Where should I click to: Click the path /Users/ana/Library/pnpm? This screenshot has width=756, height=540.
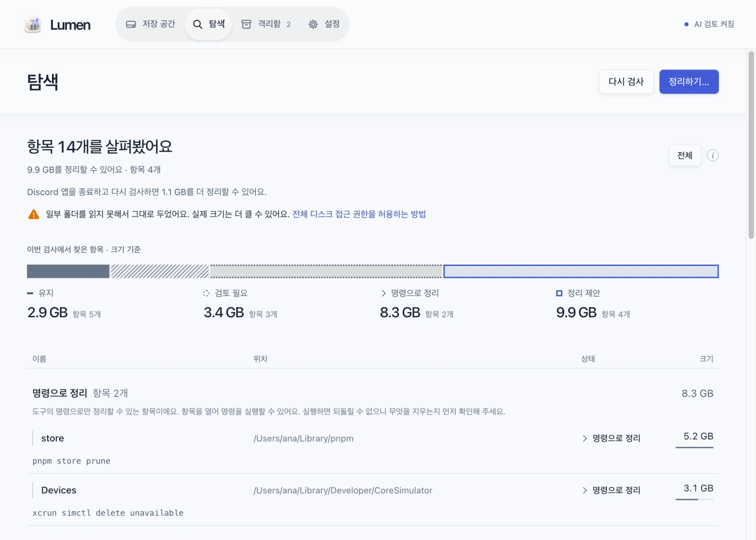point(303,438)
